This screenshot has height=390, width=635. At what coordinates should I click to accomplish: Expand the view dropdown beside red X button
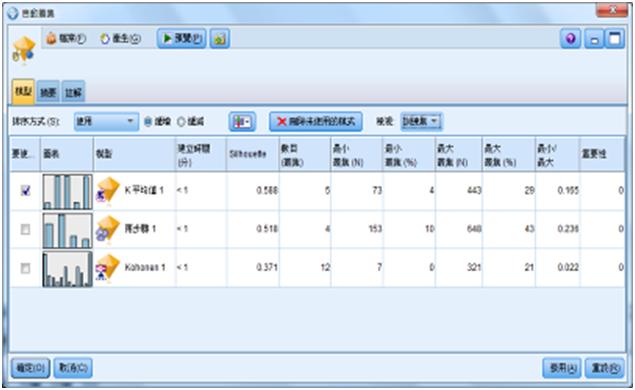point(421,121)
